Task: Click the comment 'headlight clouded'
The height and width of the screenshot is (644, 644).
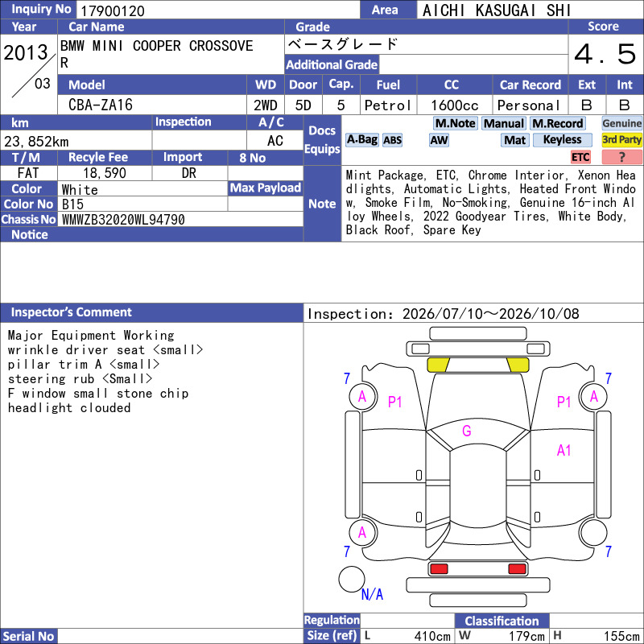Action: (x=69, y=408)
